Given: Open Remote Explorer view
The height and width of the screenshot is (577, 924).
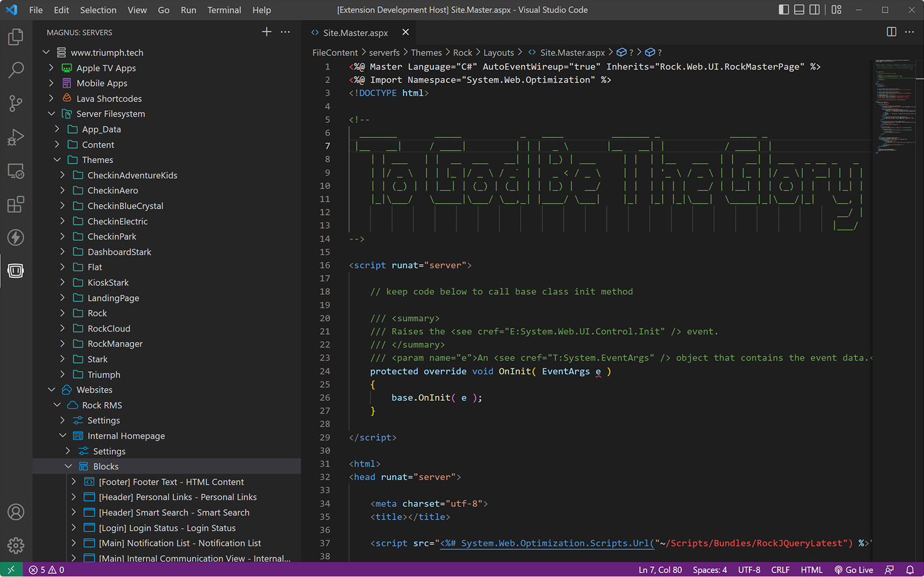Looking at the screenshot, I should coord(16,171).
